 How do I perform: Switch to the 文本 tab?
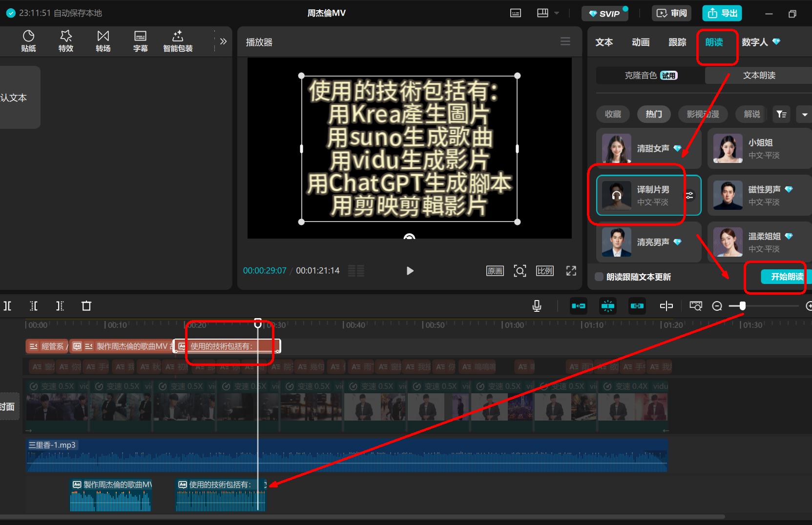tap(604, 42)
